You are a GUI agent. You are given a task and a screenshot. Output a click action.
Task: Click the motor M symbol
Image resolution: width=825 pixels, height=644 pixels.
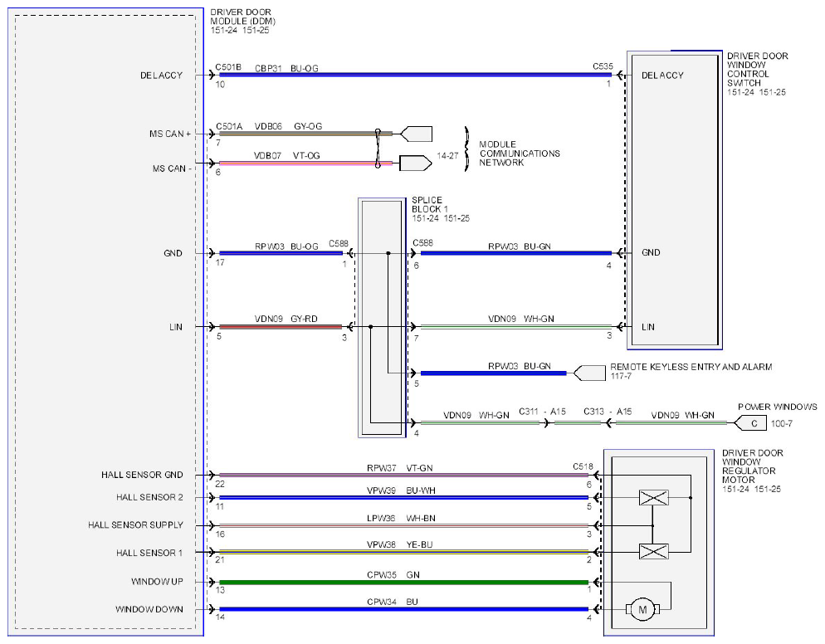[642, 609]
